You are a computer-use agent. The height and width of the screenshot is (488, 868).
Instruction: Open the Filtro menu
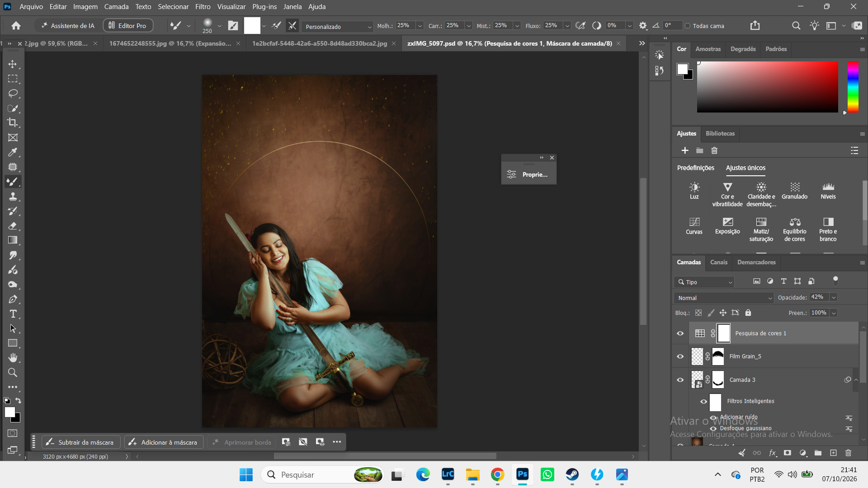point(203,7)
